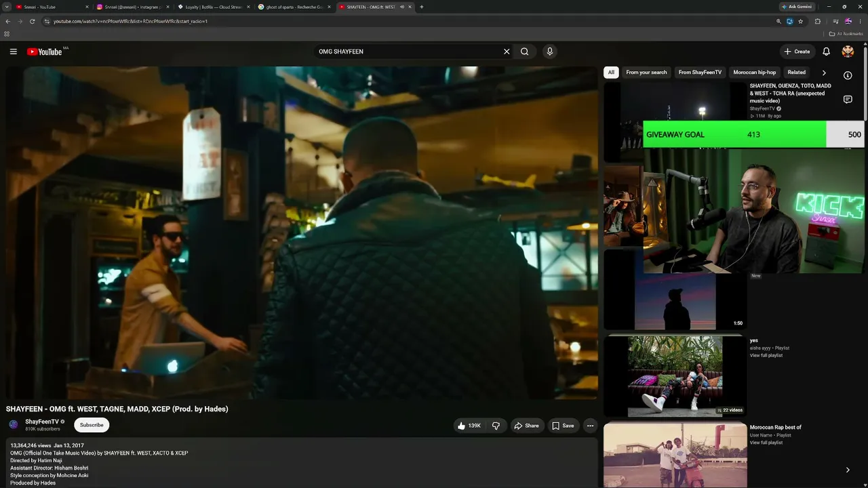Open the All Bookmarks folder
The width and height of the screenshot is (868, 488).
tap(846, 33)
